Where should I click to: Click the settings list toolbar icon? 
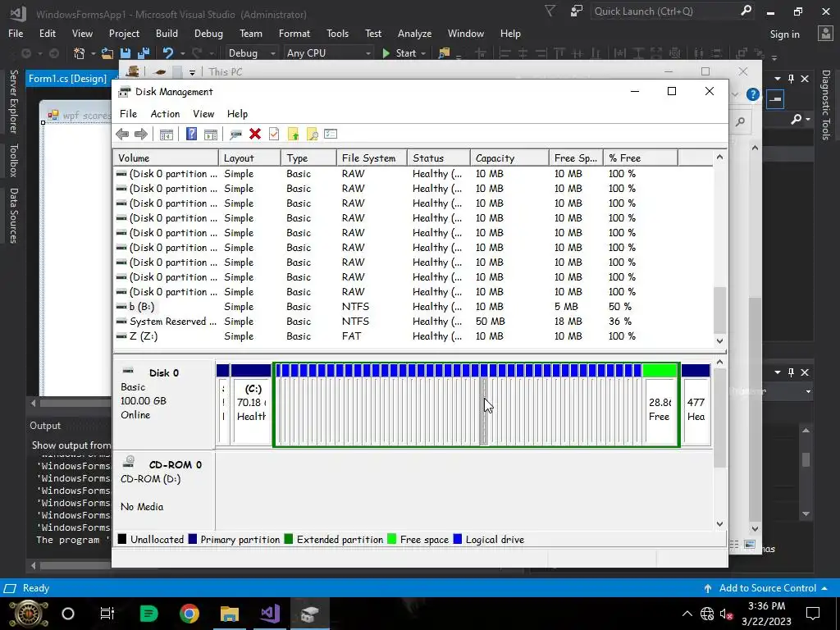(x=331, y=134)
